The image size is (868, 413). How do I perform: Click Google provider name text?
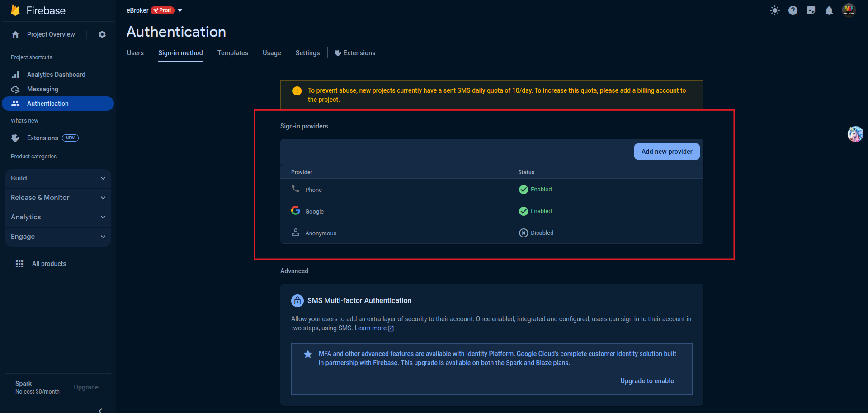tap(314, 211)
